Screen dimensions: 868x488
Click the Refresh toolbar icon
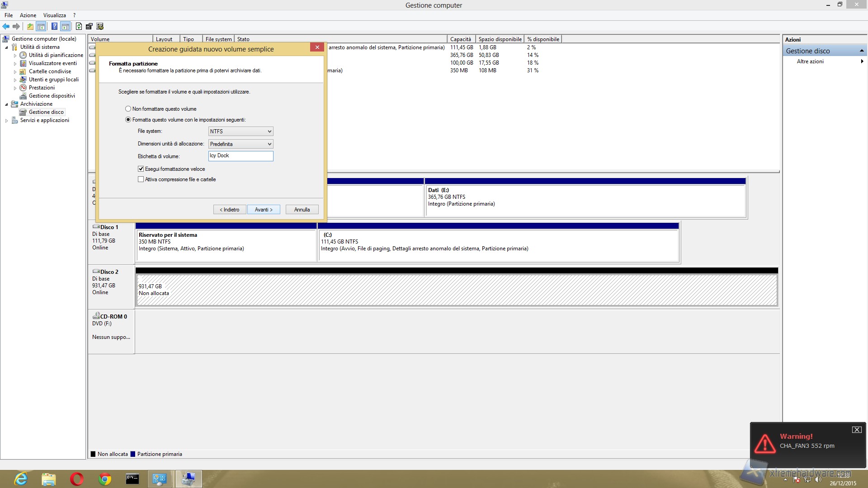click(x=79, y=27)
